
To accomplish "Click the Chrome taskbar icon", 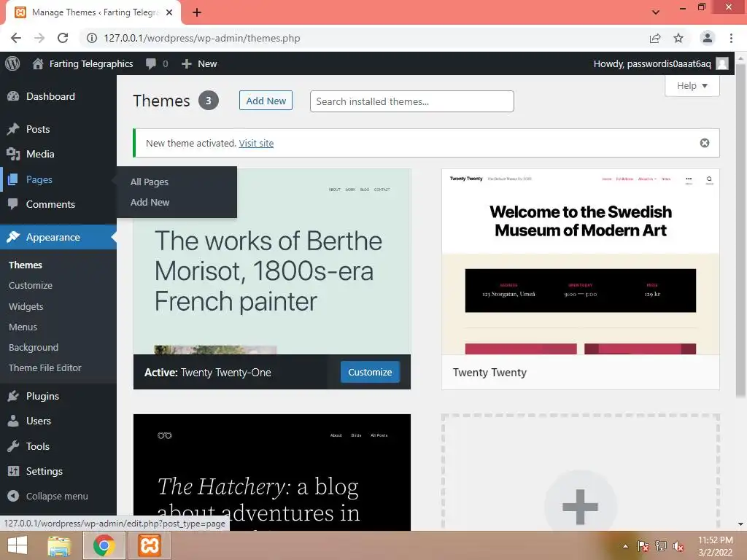I will [x=104, y=545].
